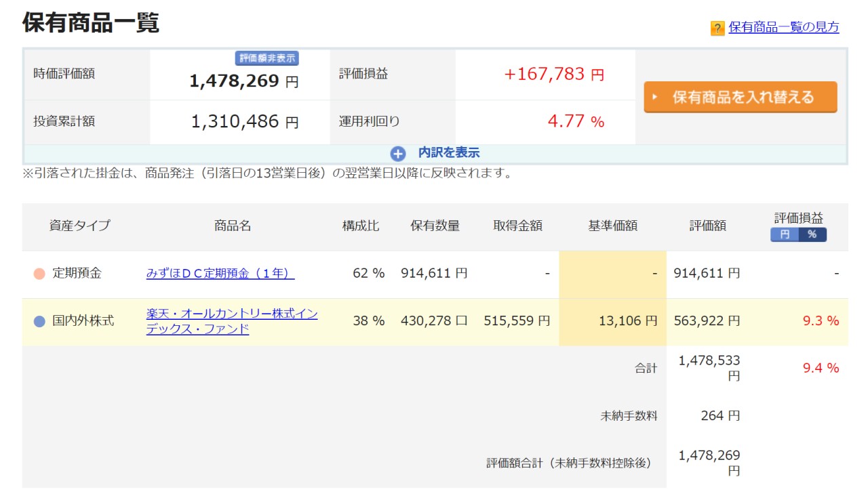
Task: Click the yellow question mark help icon
Action: coord(717,28)
